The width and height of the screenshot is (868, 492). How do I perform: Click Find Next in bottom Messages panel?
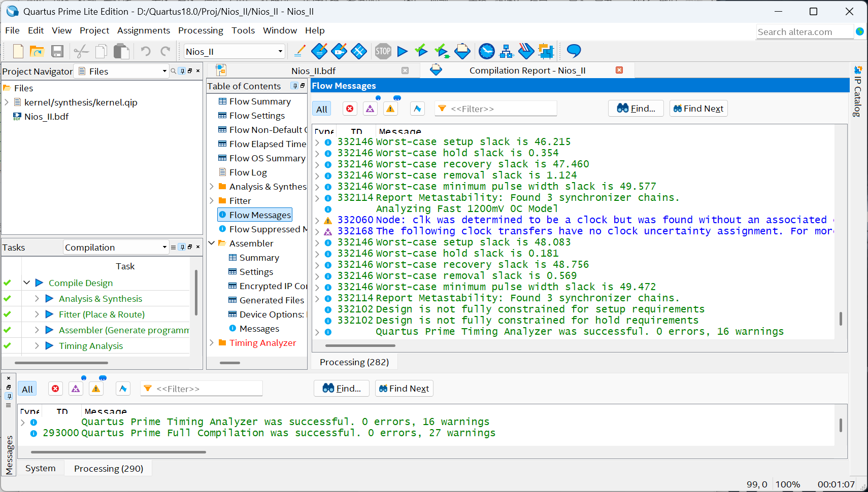(404, 389)
